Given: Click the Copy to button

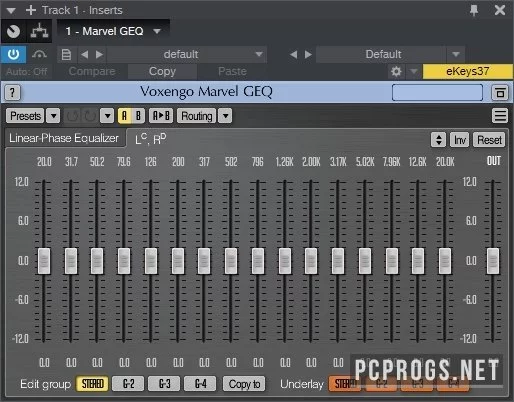Looking at the screenshot, I should (x=244, y=384).
